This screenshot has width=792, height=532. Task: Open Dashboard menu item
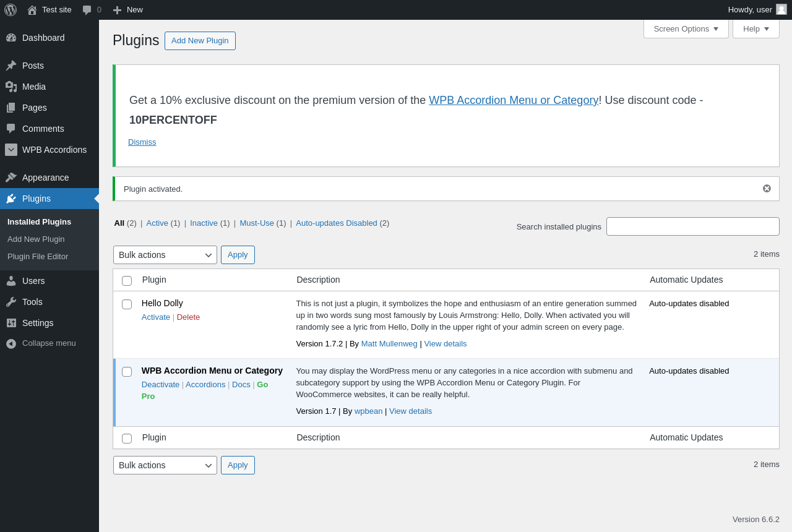(x=49, y=38)
